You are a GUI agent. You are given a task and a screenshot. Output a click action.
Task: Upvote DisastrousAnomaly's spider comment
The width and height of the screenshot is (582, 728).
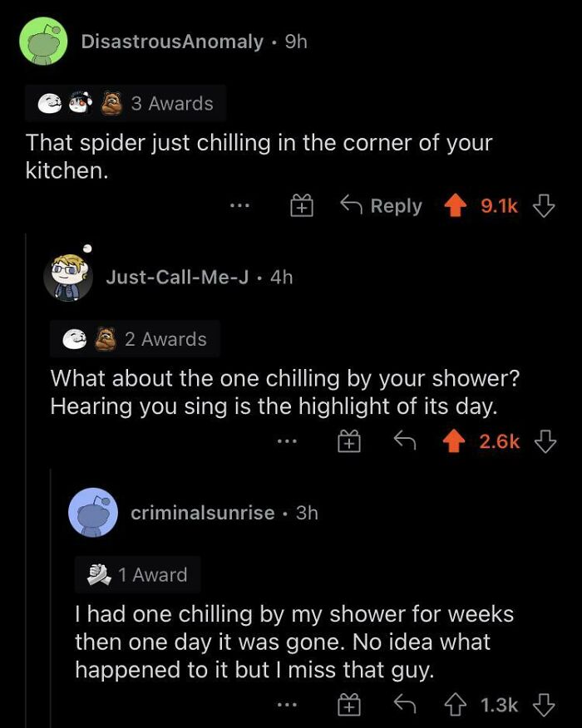pos(455,205)
